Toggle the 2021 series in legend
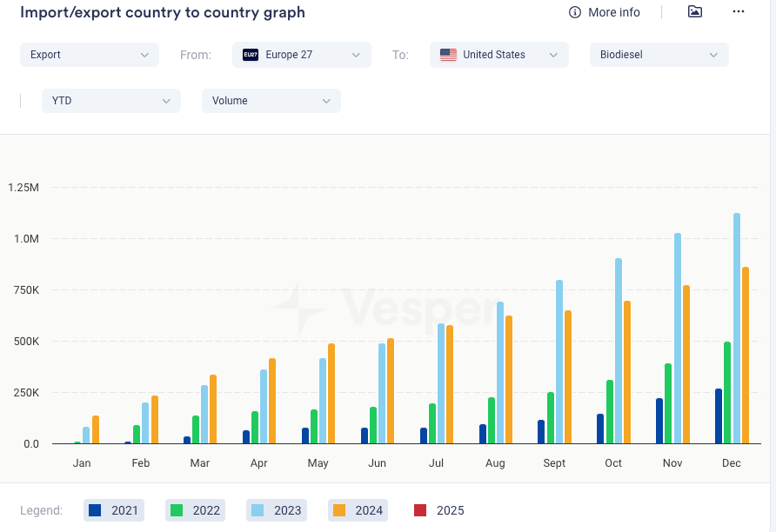 (x=115, y=510)
